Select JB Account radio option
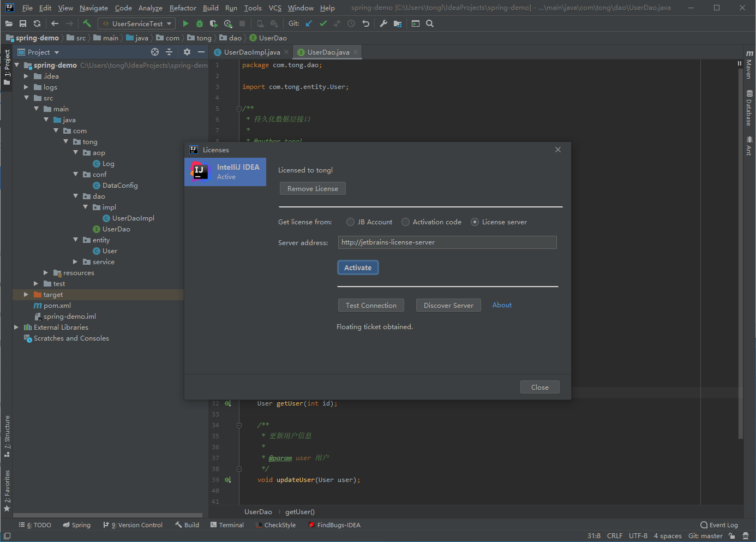The image size is (756, 542). point(369,222)
